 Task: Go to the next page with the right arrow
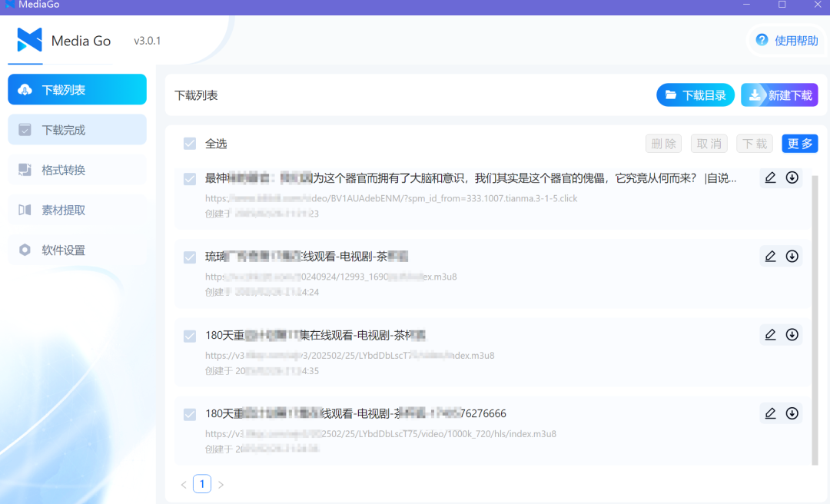pos(221,485)
